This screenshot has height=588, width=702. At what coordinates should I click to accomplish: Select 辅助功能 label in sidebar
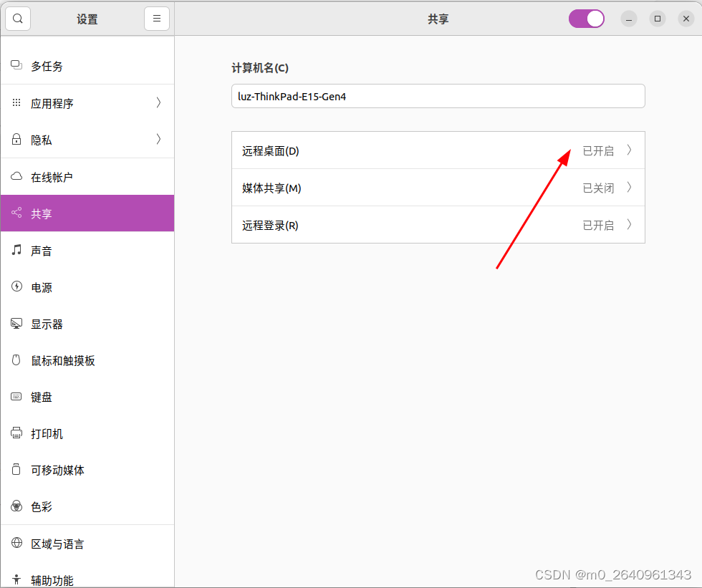coord(52,580)
